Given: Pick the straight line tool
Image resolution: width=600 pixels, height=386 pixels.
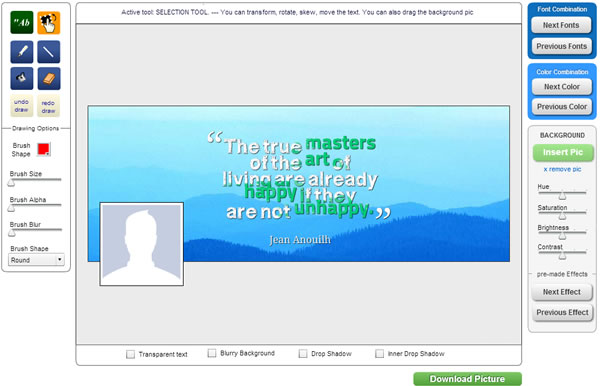Looking at the screenshot, I should coord(49,51).
